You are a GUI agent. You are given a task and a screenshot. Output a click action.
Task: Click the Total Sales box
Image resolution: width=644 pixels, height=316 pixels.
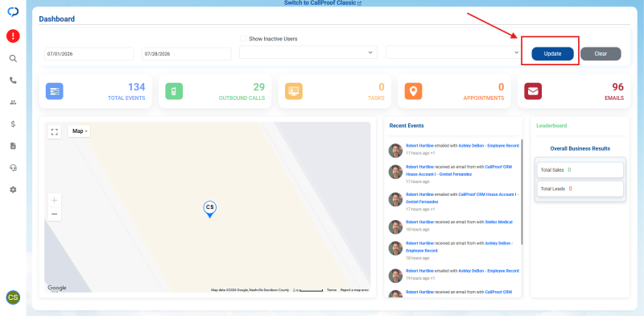pyautogui.click(x=580, y=169)
